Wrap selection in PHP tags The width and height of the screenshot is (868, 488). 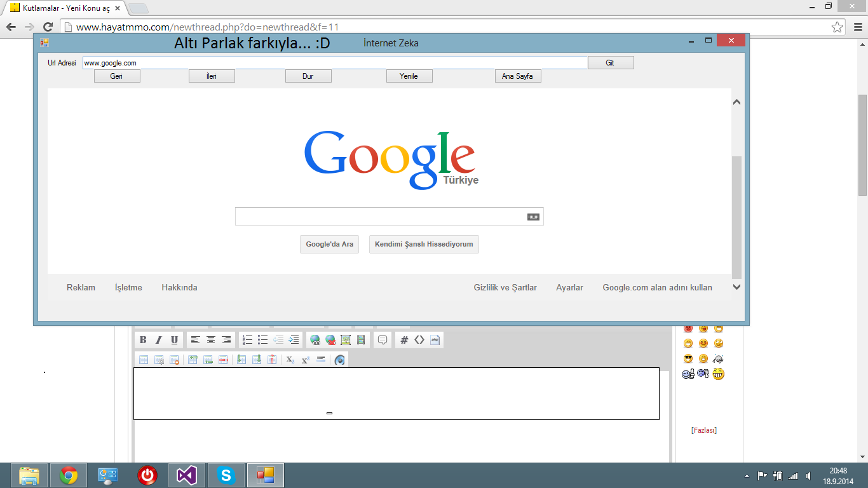point(435,340)
